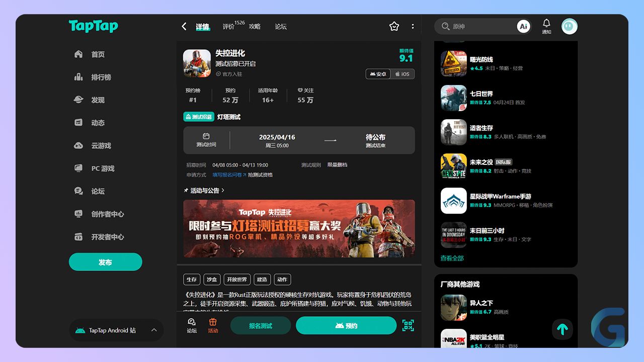Switch to the 攻略 tab

click(x=255, y=27)
